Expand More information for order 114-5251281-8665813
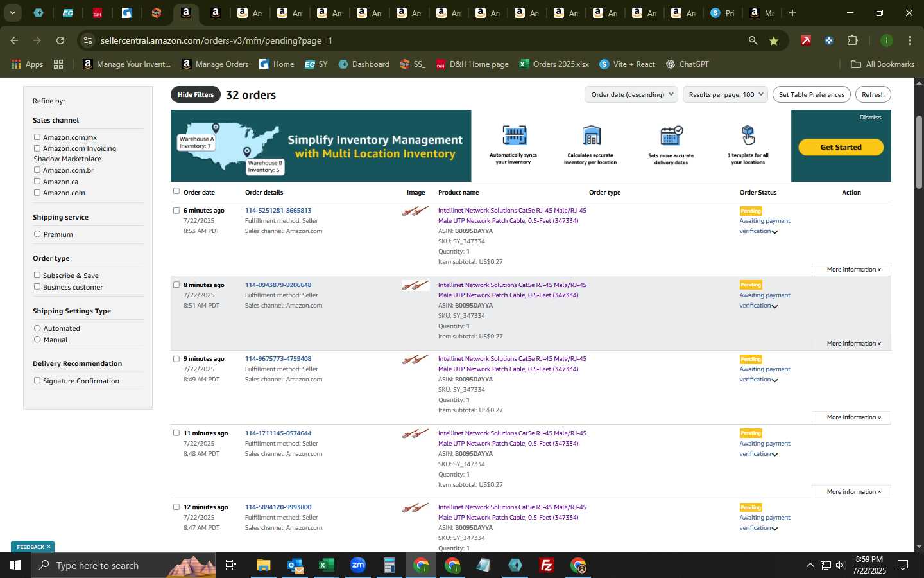 [x=851, y=269]
